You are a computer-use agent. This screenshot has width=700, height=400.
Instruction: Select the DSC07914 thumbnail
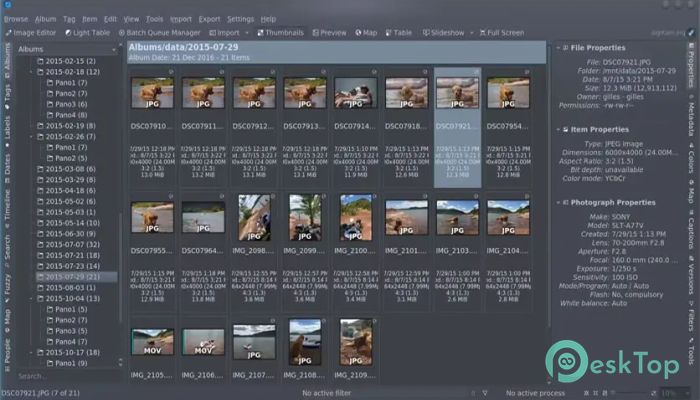click(x=356, y=93)
